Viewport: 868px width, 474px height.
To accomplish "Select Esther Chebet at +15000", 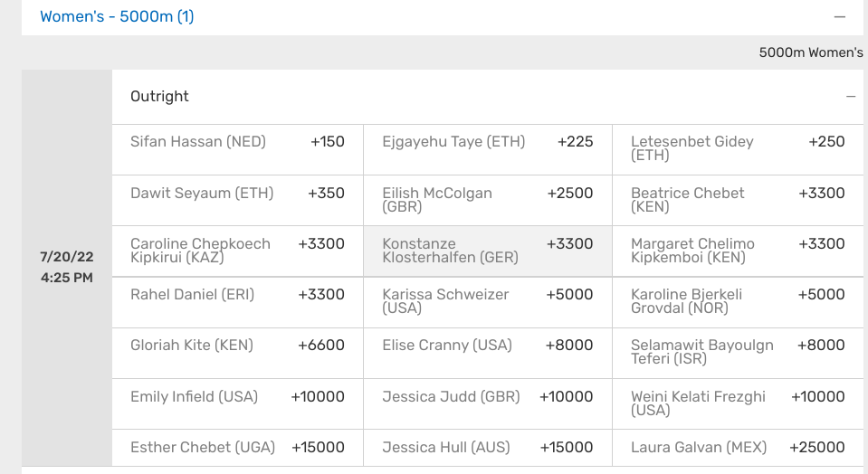I will point(237,448).
